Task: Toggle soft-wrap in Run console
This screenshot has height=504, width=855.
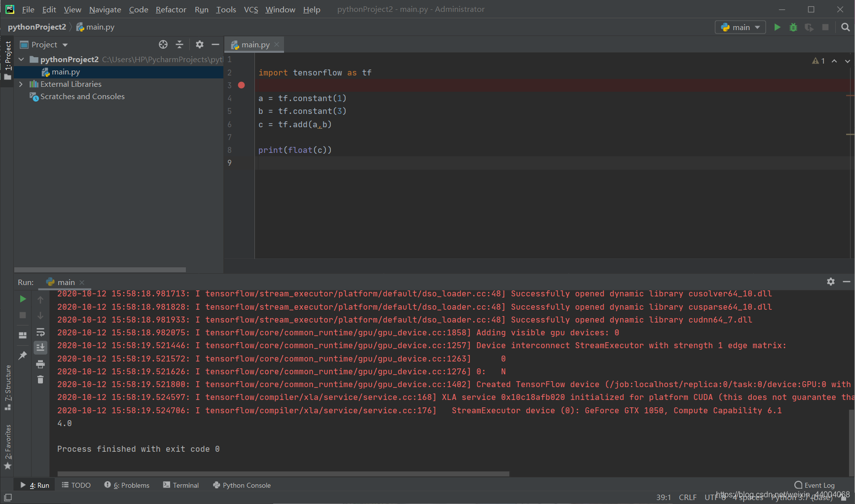Action: click(x=40, y=332)
